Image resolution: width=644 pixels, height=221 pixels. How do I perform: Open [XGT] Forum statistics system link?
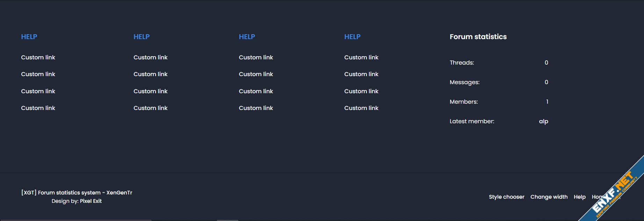coord(77,193)
